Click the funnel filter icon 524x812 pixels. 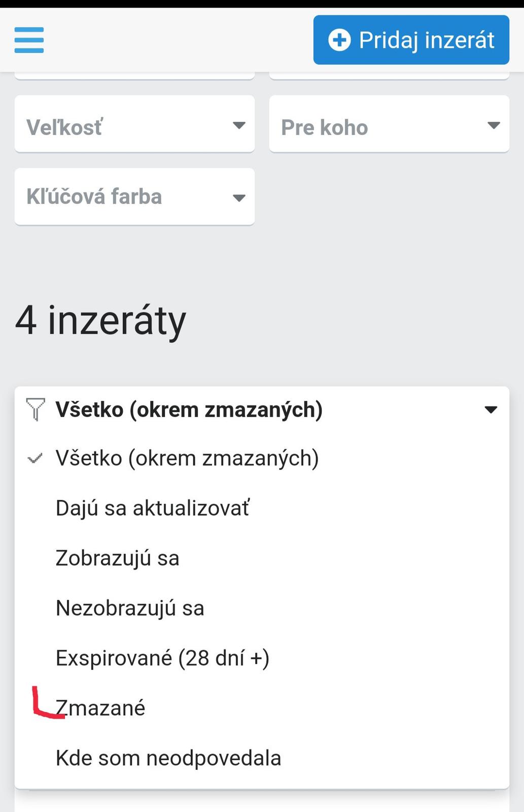36,409
